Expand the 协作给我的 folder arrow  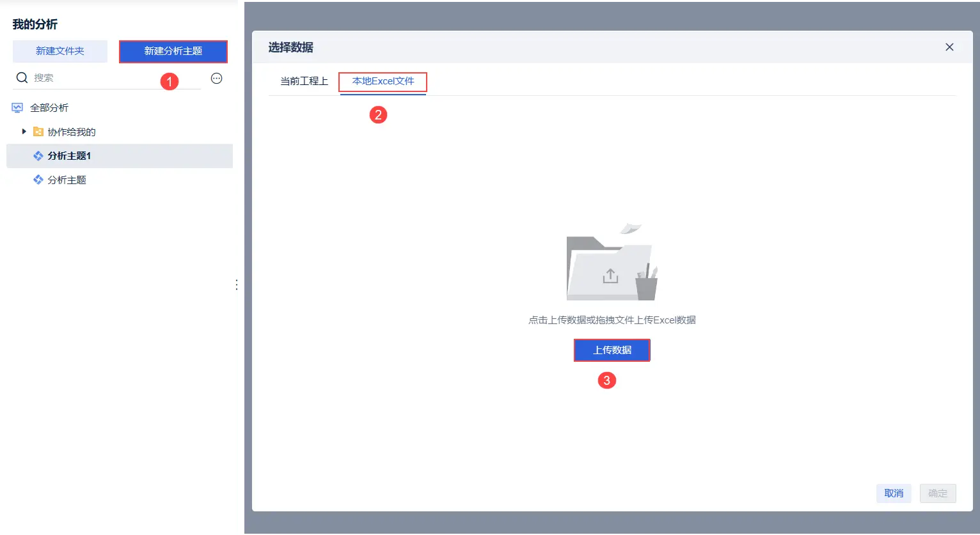24,132
